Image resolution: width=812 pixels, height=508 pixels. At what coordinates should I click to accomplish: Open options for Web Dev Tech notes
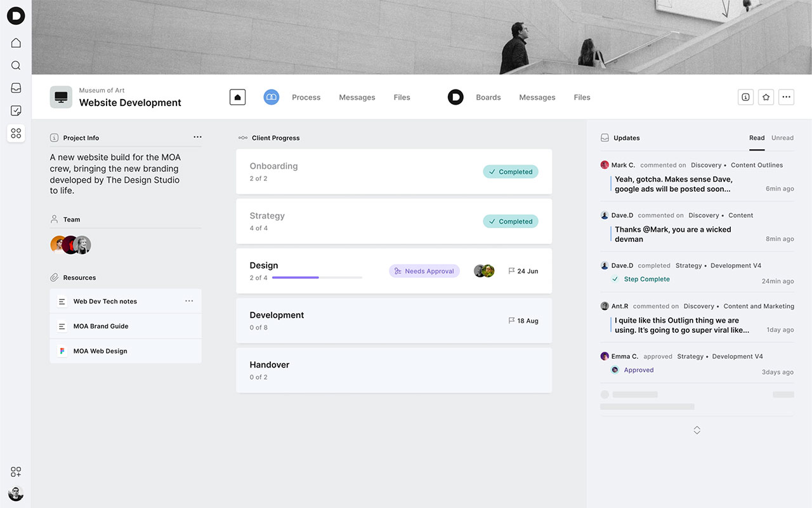pyautogui.click(x=189, y=301)
